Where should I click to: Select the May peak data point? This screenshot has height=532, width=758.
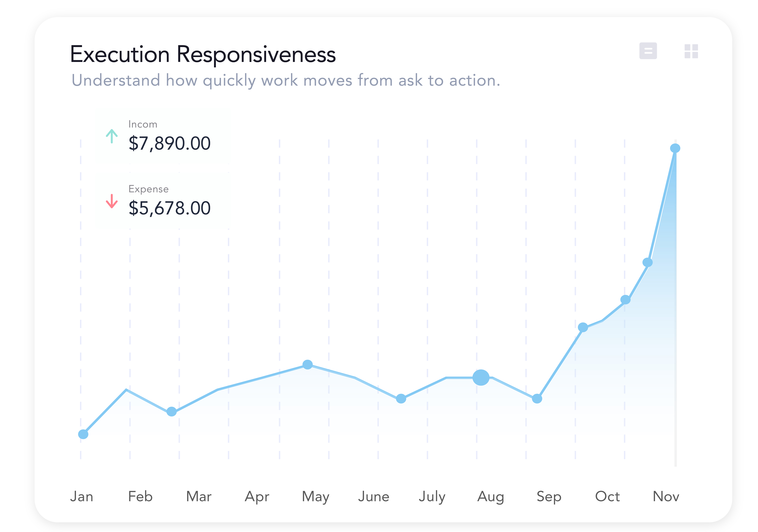[307, 365]
